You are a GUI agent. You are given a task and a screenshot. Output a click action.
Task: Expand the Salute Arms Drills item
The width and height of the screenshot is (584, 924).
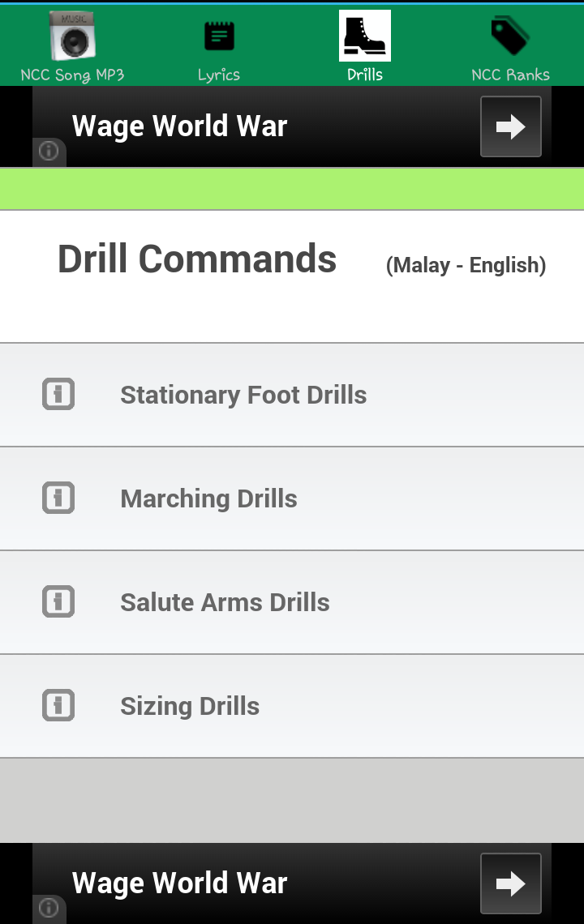[292, 602]
